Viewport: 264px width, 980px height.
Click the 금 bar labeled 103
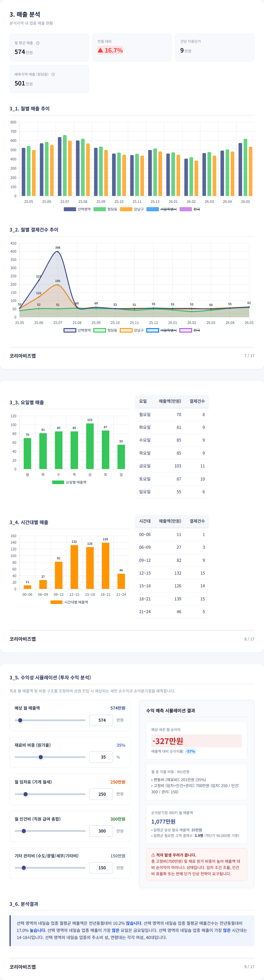click(90, 446)
